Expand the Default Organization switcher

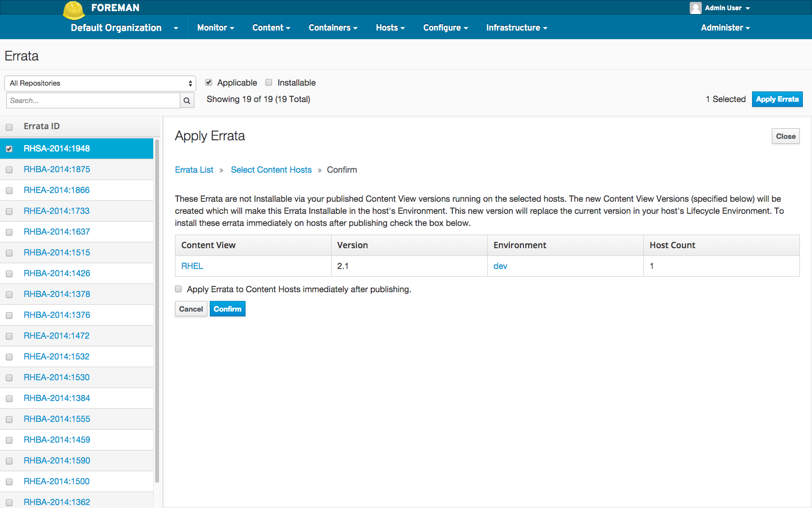(124, 28)
